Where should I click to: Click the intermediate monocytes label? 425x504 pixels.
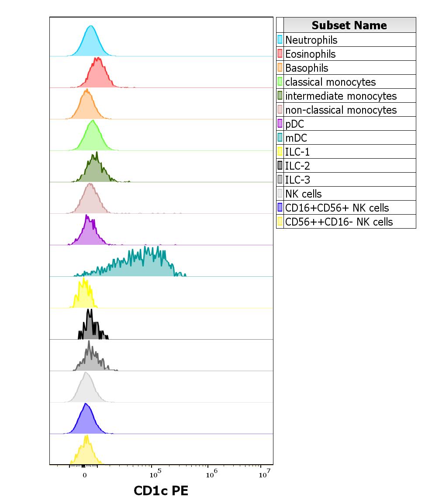tap(340, 96)
